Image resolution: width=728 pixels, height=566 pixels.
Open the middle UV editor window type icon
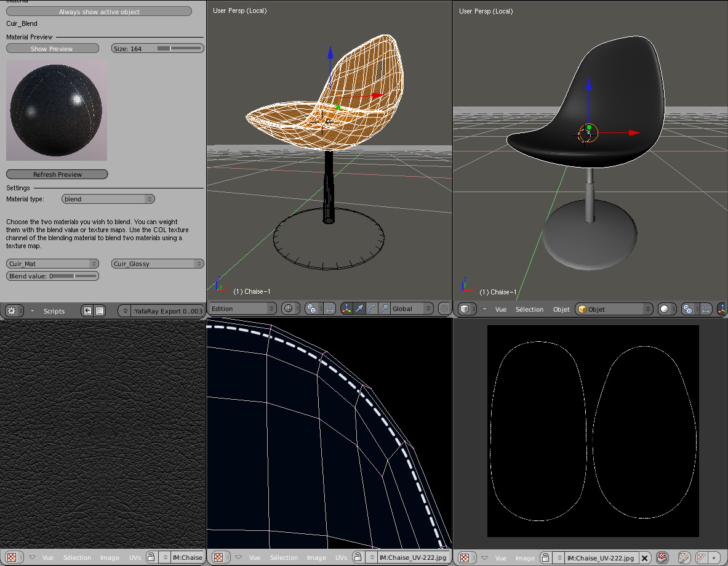click(x=221, y=557)
